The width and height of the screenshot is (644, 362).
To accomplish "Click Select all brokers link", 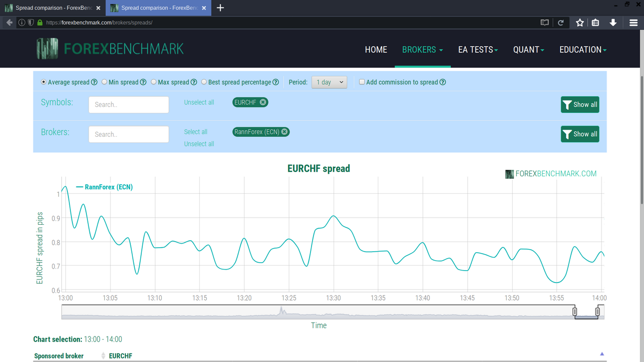I will pyautogui.click(x=196, y=132).
